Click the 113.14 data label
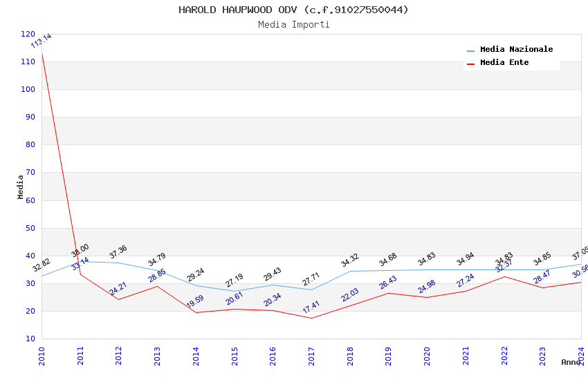Image resolution: width=588 pixels, height=380 pixels. 41,41
